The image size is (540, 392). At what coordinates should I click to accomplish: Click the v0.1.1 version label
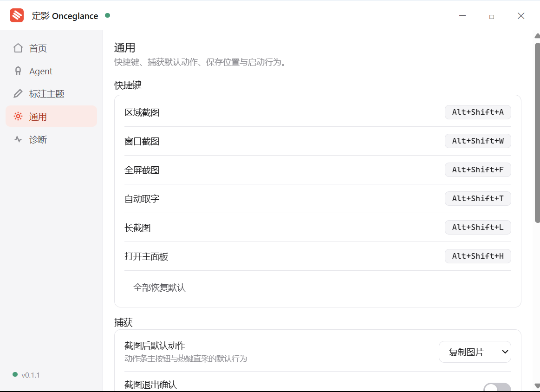30,375
